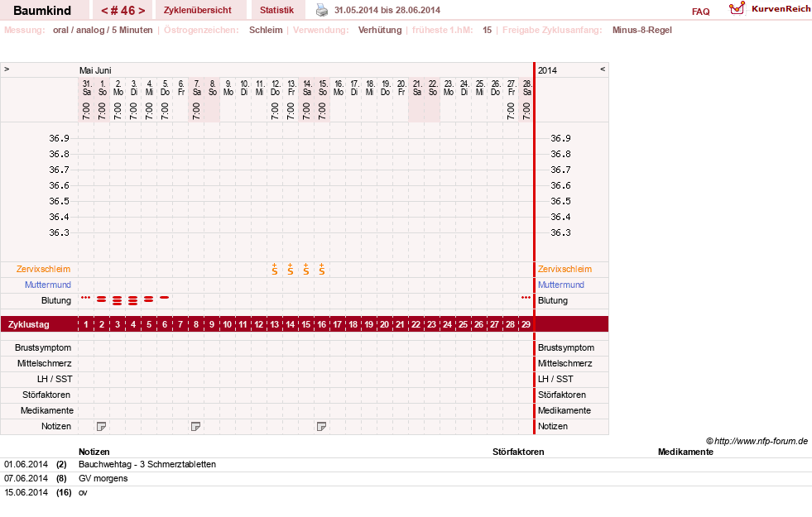The height and width of the screenshot is (517, 812).
Task: Click cervical mucus S+ symbol on day 14
Action: click(x=290, y=269)
